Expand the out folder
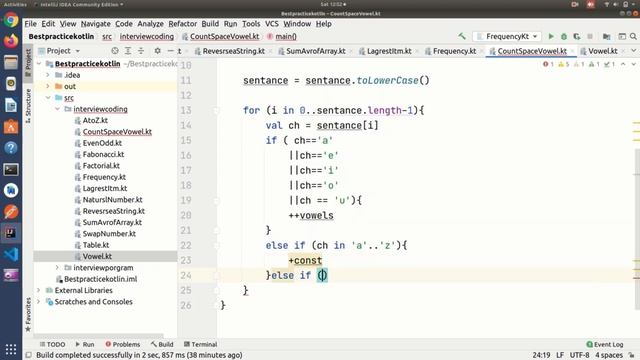640x360 pixels. (48, 87)
